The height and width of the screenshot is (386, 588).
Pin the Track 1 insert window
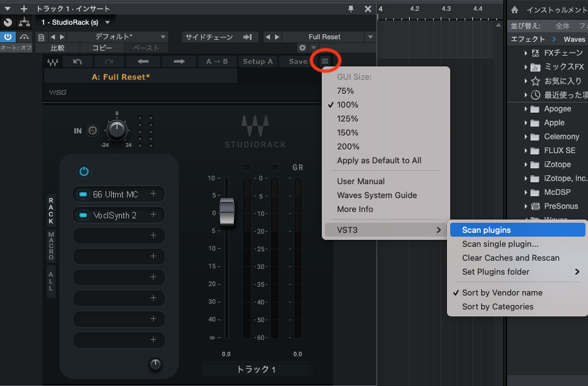[351, 9]
